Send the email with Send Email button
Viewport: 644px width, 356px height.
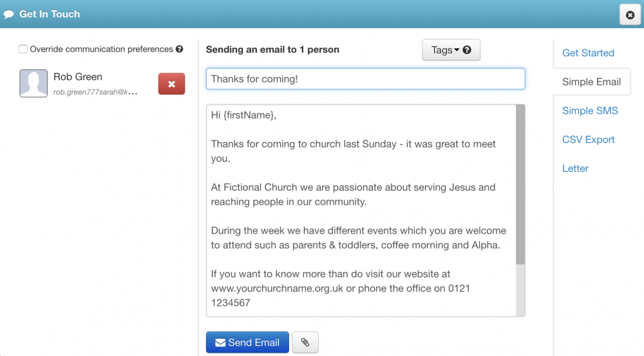coord(247,342)
